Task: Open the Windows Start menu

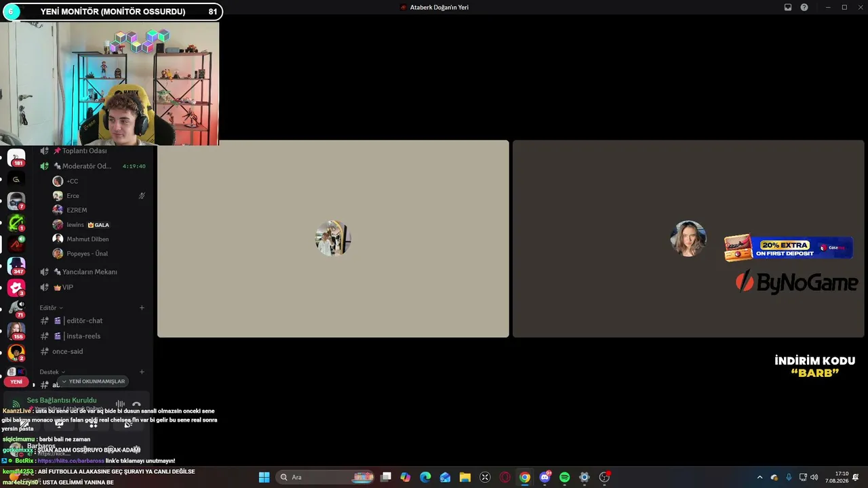Action: [264, 477]
